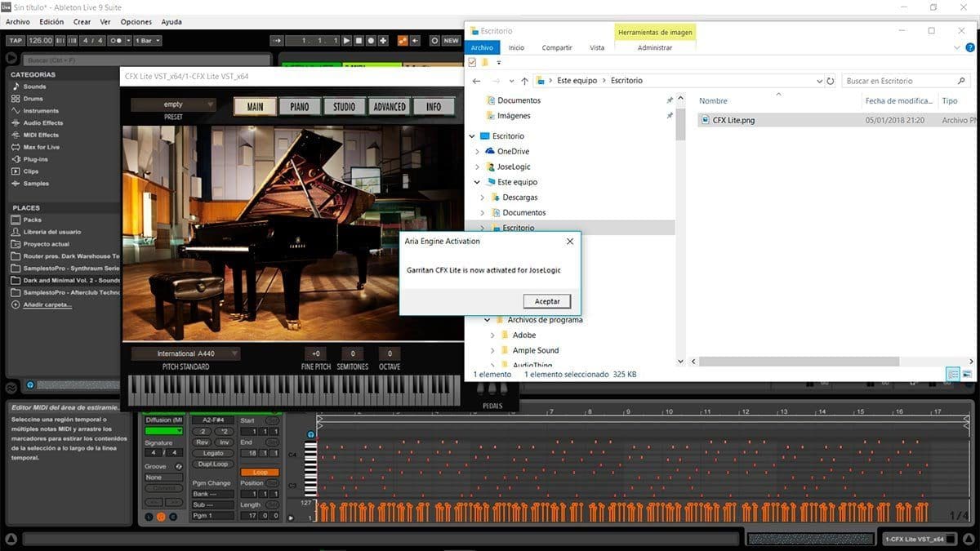Image resolution: width=980 pixels, height=551 pixels.
Task: Expand the Descargas folder in Explorer tree
Action: pyautogui.click(x=483, y=198)
